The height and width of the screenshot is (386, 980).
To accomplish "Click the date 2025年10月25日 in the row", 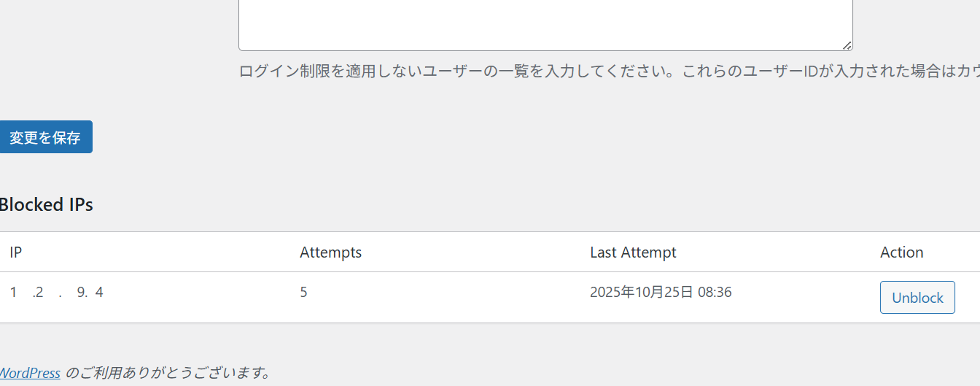I will (641, 293).
